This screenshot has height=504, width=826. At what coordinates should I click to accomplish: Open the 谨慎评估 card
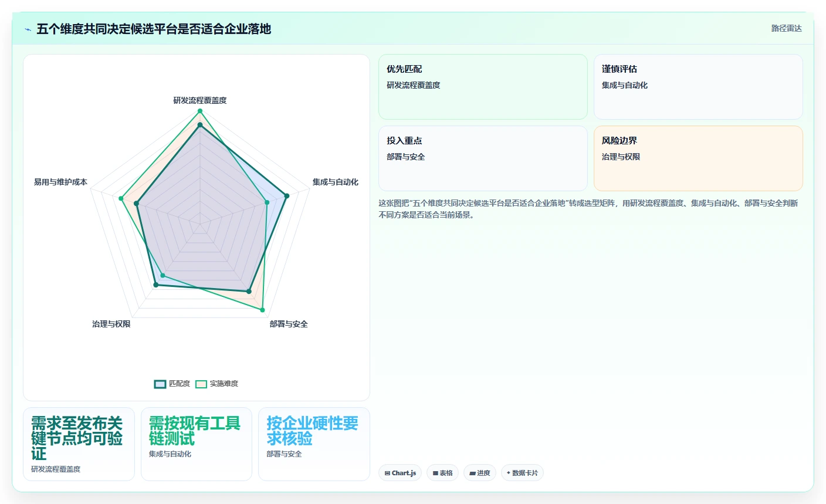[698, 87]
